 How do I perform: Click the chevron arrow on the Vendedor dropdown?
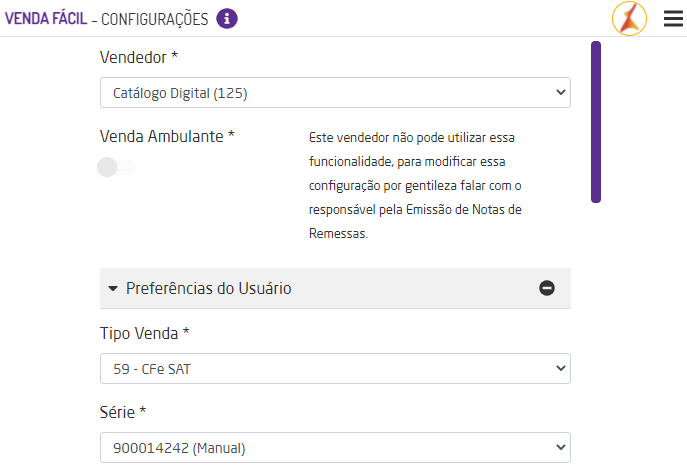559,93
